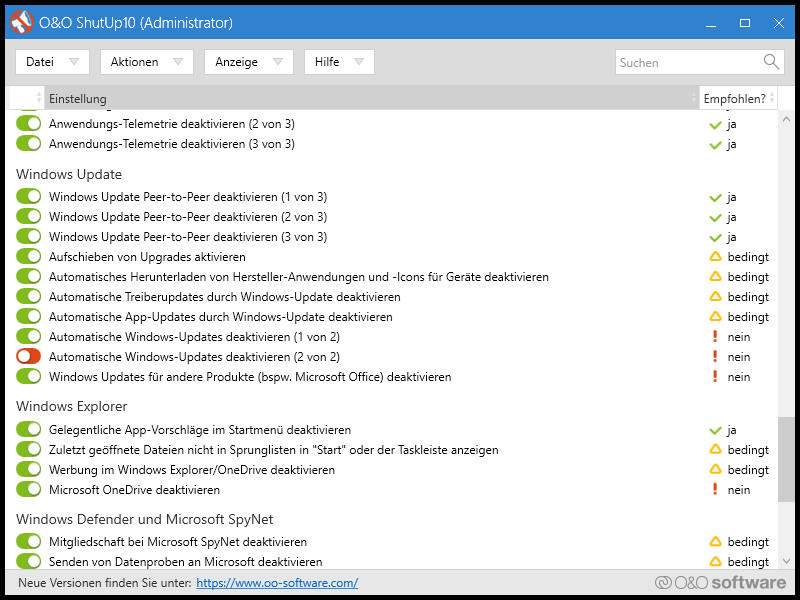The image size is (800, 600).
Task: Toggle Mitgliedschaft bei Microsoft SpyNet switch
Action: pyautogui.click(x=29, y=541)
